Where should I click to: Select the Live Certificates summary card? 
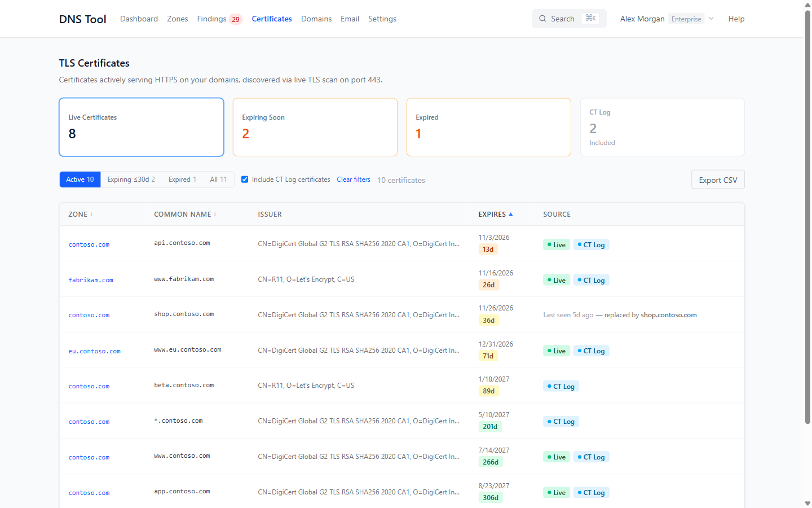tap(142, 127)
